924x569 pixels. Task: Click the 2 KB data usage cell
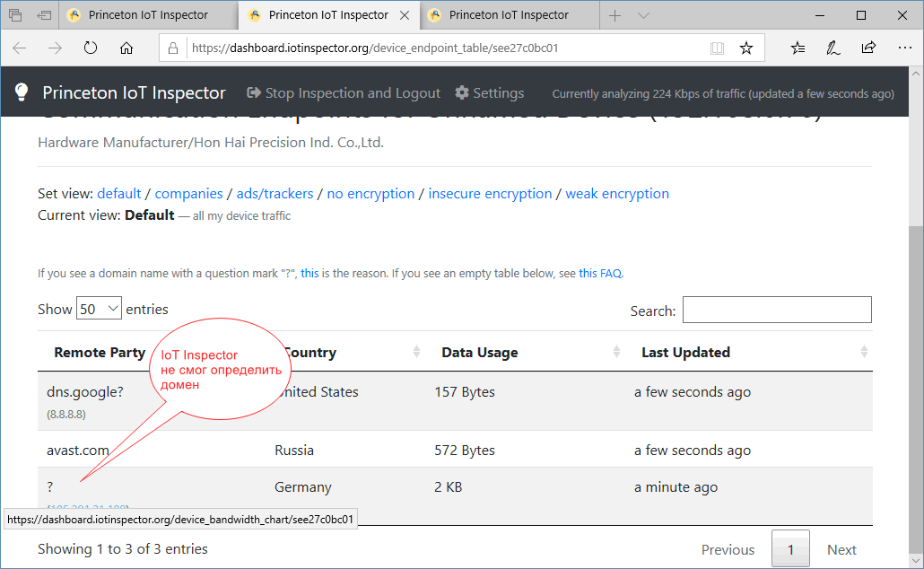click(448, 487)
